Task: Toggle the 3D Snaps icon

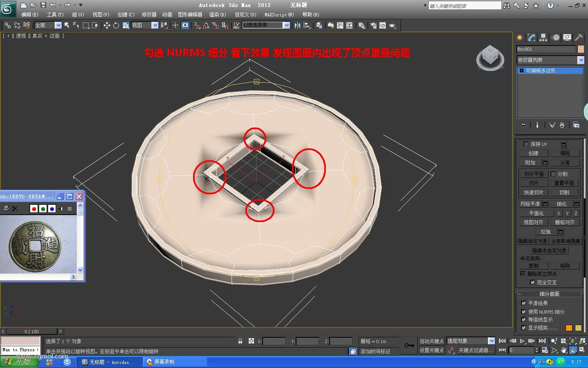Action: click(197, 25)
